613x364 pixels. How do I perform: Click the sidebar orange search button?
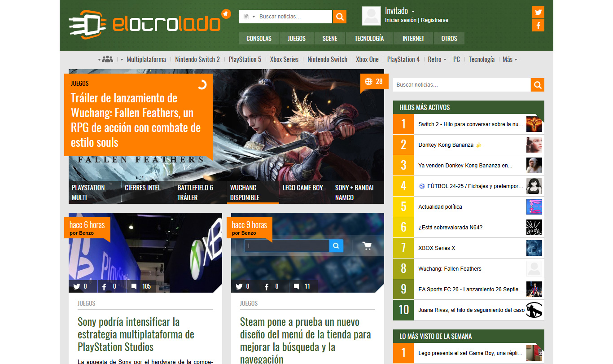click(538, 85)
